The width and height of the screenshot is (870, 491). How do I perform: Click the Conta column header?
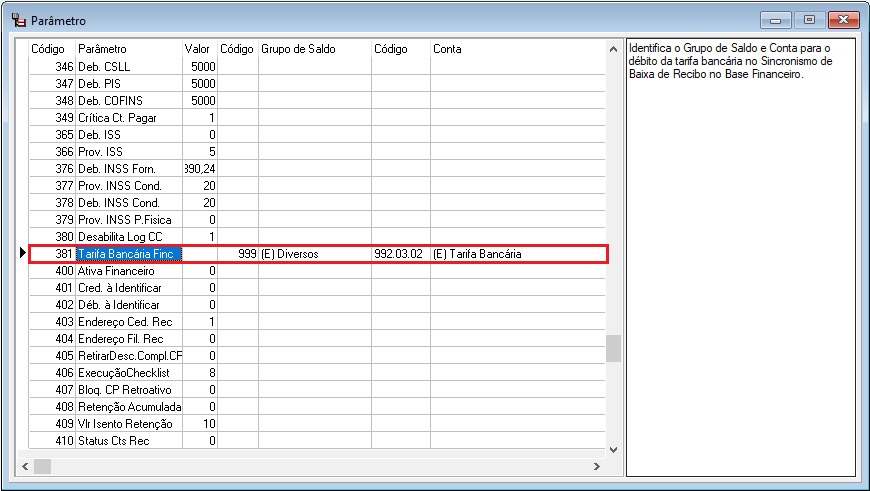(517, 49)
